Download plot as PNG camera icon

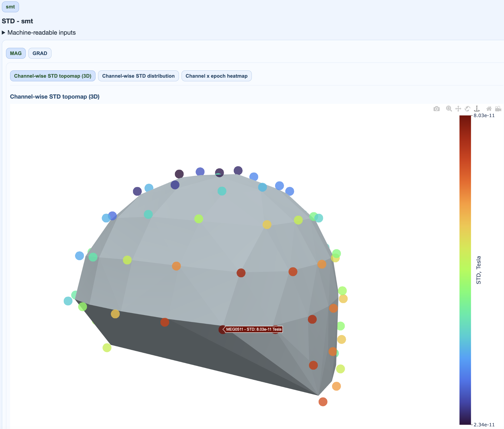(x=436, y=109)
